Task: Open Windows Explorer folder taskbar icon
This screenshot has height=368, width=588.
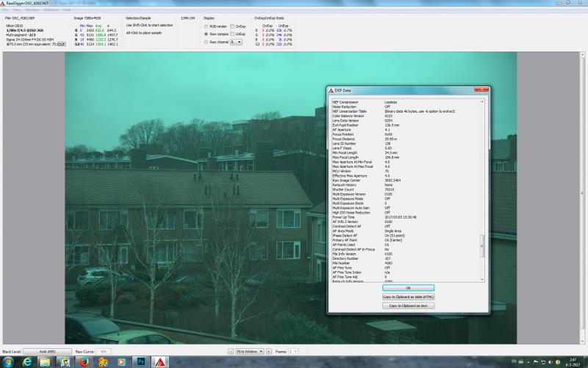Action: (x=45, y=362)
